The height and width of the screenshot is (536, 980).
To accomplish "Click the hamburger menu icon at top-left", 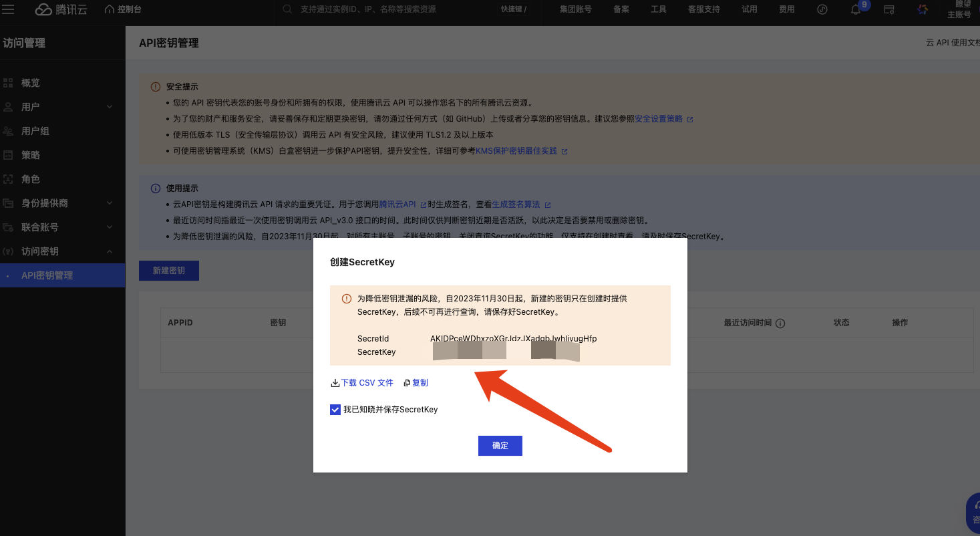I will pyautogui.click(x=9, y=9).
